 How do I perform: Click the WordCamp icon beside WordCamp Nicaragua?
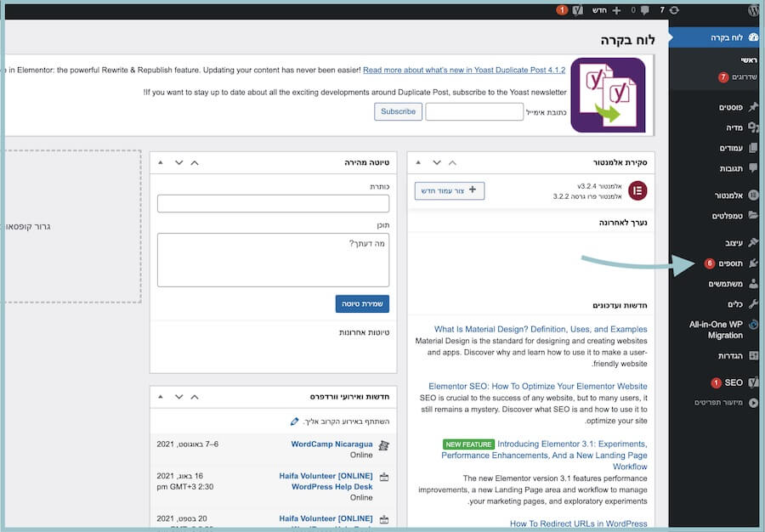coord(384,444)
